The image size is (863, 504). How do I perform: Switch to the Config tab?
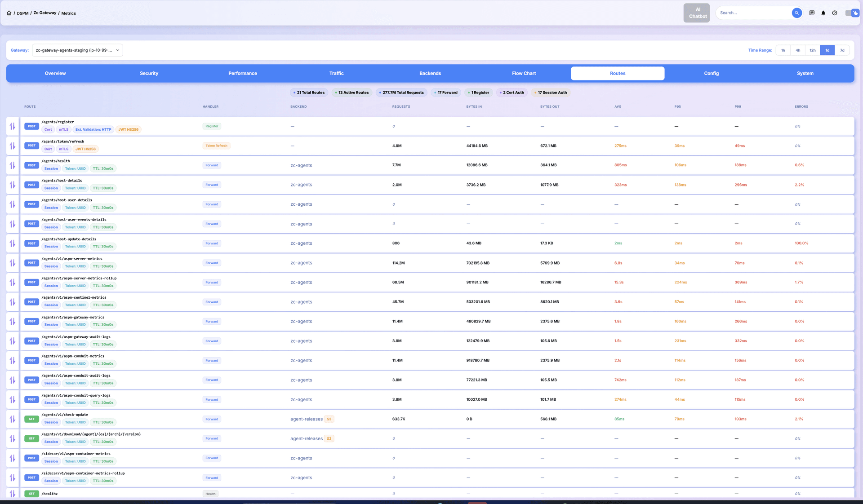coord(711,73)
